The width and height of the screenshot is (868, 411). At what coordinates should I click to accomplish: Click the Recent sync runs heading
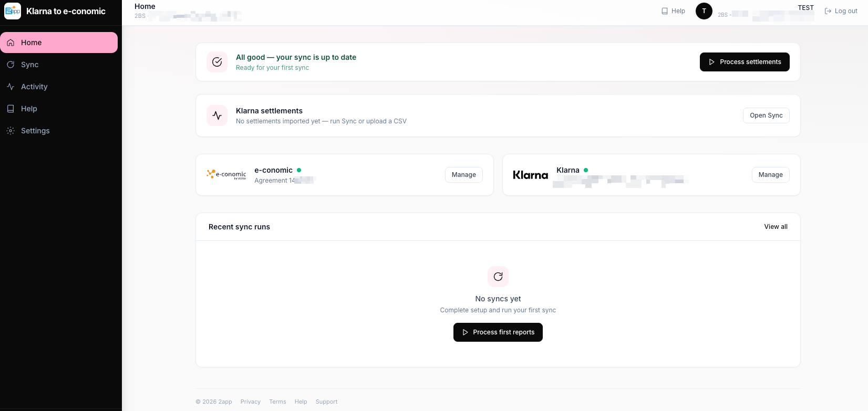click(239, 227)
